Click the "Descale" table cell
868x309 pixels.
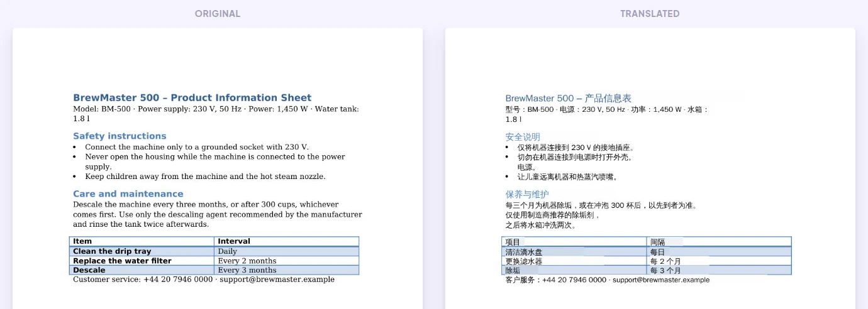click(142, 270)
